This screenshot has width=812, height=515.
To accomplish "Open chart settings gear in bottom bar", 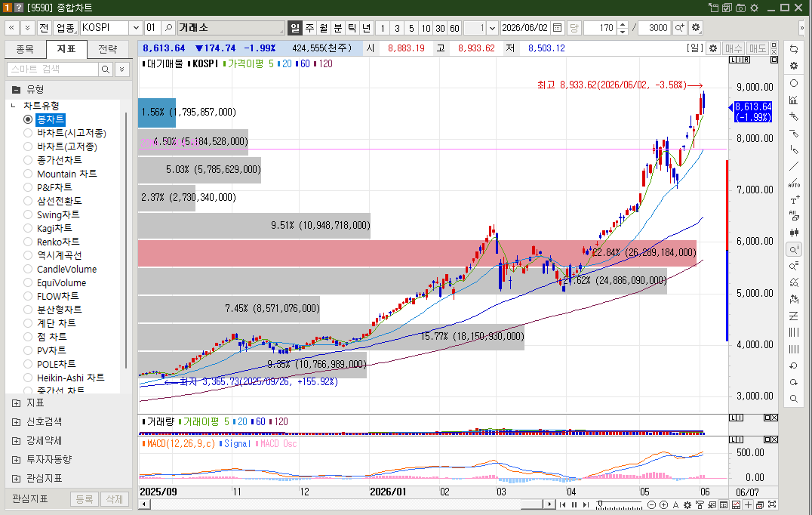I will point(687,504).
